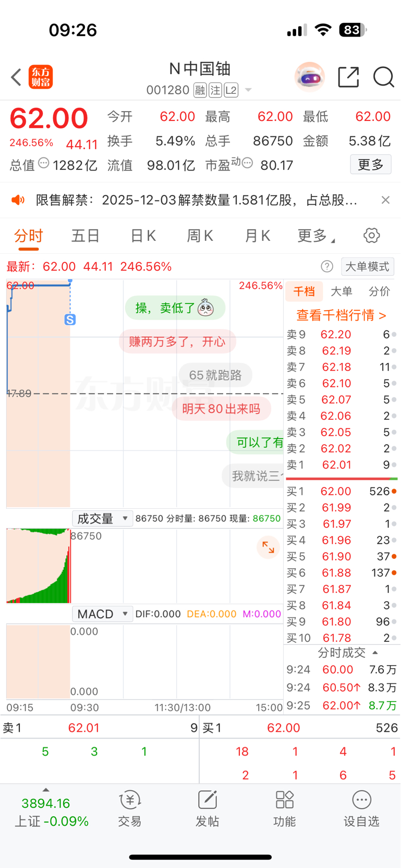This screenshot has height=868, width=401.
Task: Switch to 五日 chart tab
Action: click(x=86, y=236)
